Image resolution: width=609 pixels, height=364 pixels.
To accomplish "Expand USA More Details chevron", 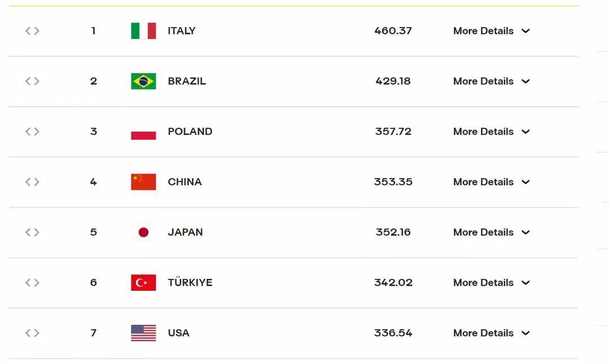I will [x=526, y=333].
